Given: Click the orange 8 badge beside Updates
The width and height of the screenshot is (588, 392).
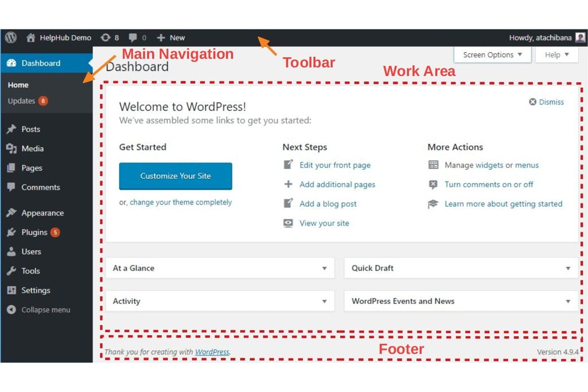Looking at the screenshot, I should click(x=43, y=101).
